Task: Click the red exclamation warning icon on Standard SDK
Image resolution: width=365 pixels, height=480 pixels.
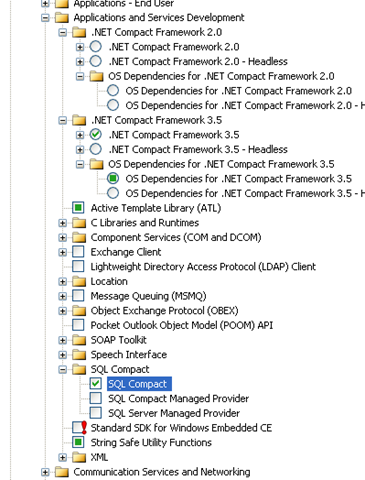Action: coord(84,427)
